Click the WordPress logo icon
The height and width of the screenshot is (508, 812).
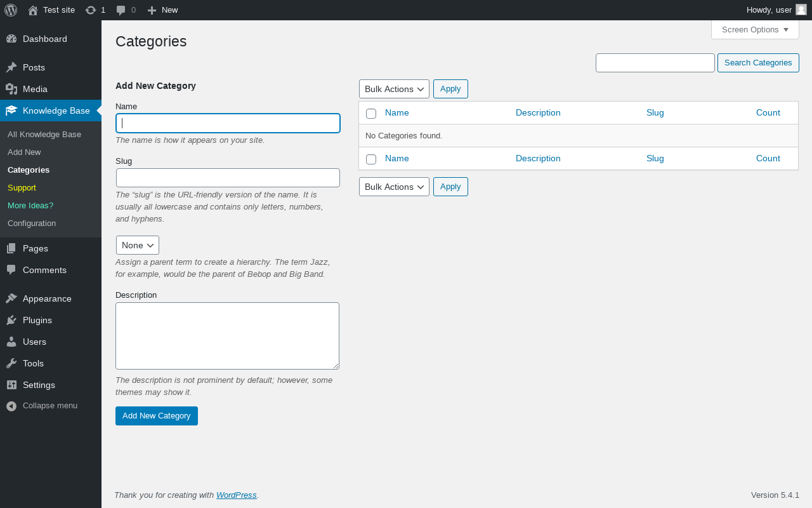coord(11,10)
